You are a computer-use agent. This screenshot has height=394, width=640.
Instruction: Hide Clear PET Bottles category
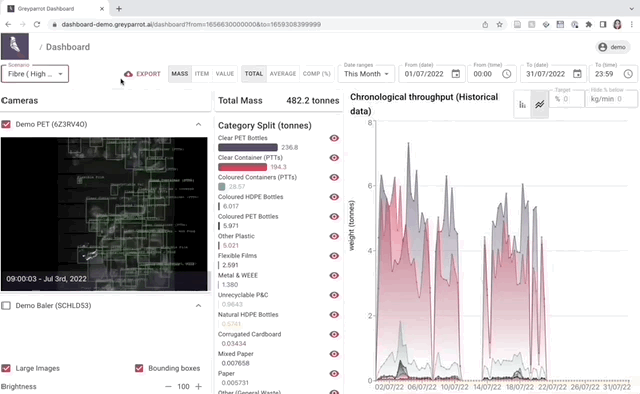pyautogui.click(x=334, y=138)
